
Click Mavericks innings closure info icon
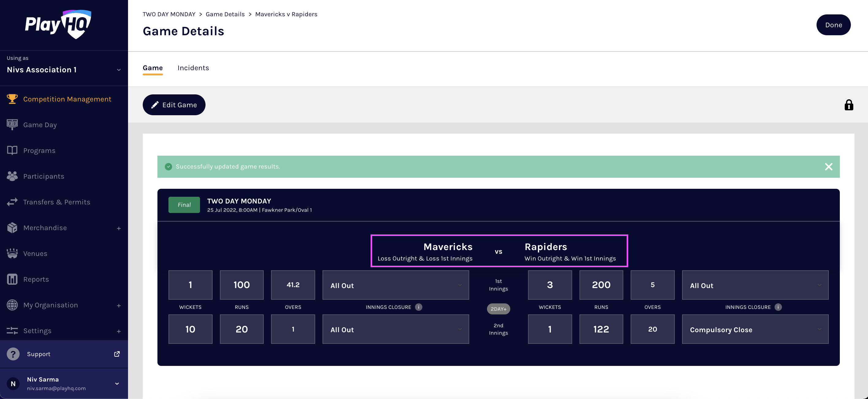click(418, 307)
